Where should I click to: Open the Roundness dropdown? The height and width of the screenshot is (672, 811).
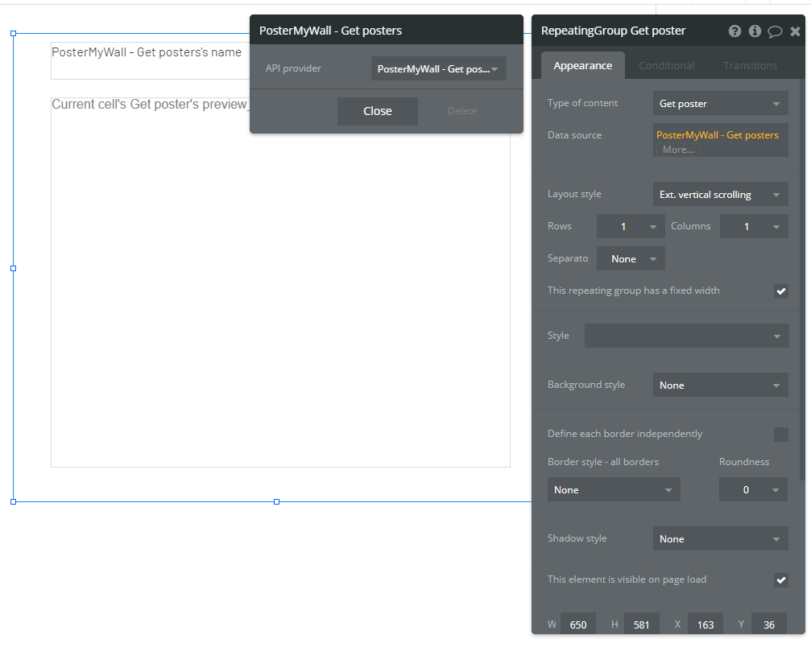tap(753, 489)
